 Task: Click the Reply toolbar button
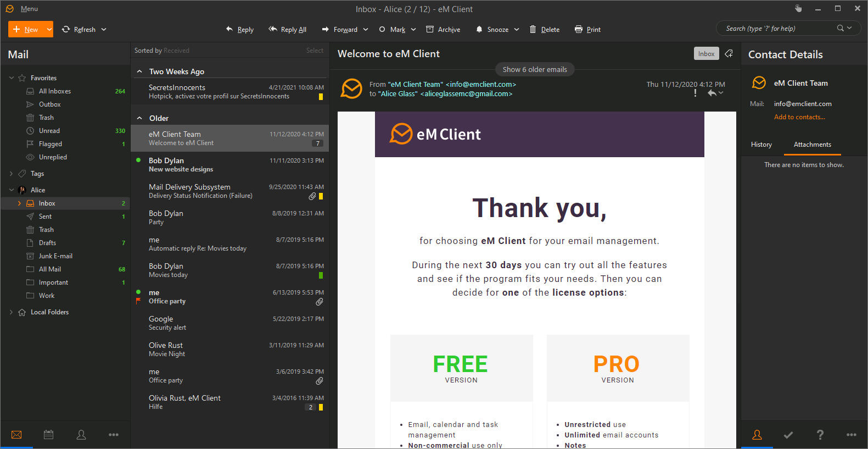pyautogui.click(x=240, y=30)
